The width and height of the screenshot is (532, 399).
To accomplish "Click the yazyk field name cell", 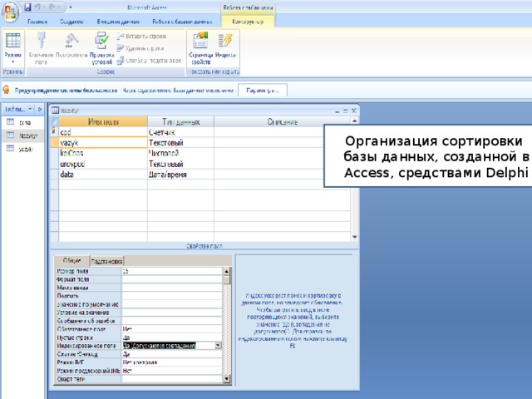I will click(x=103, y=142).
